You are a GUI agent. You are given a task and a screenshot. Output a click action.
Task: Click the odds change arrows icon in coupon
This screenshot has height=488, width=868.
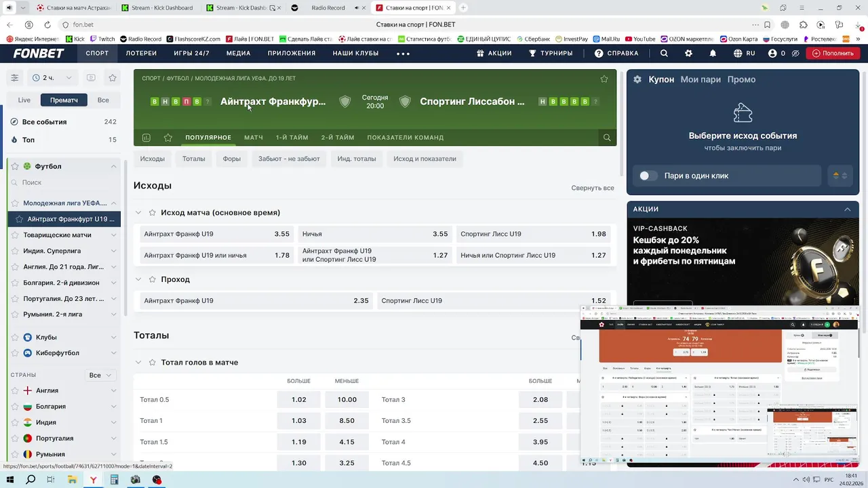point(841,176)
